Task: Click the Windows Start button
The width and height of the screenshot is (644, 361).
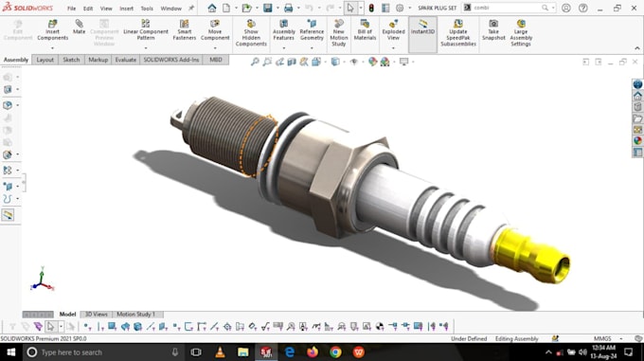Action: [x=11, y=352]
